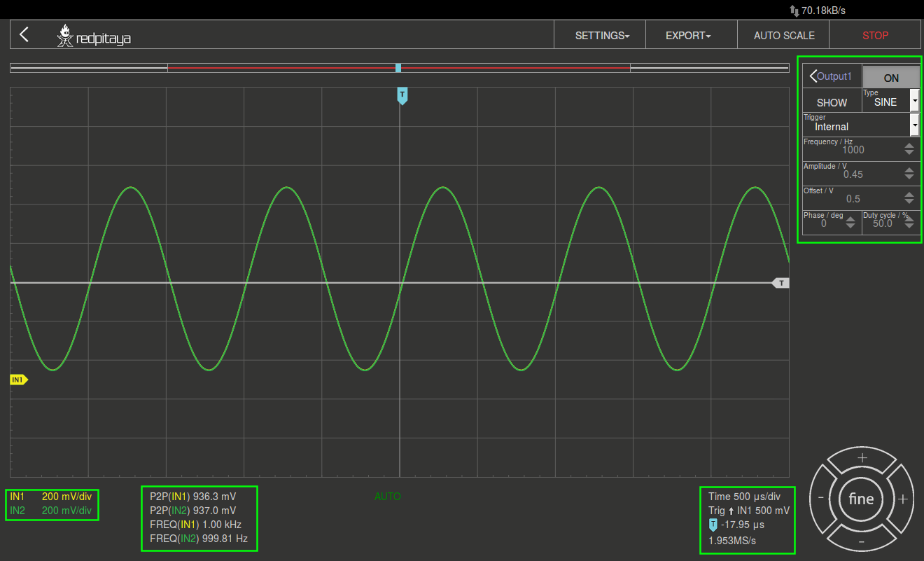Viewport: 924px width, 561px height.
Task: Click the FREQ(IN1) 1.00 kHz measurement
Action: click(x=195, y=525)
